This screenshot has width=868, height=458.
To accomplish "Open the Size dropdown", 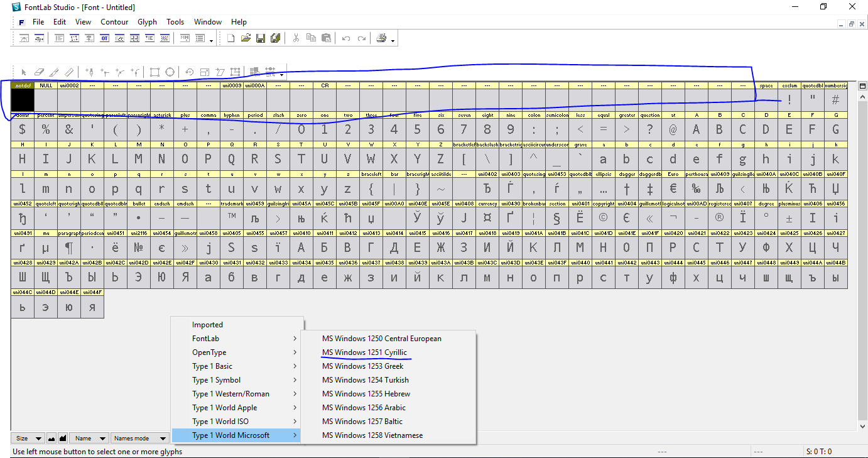I will (x=28, y=438).
